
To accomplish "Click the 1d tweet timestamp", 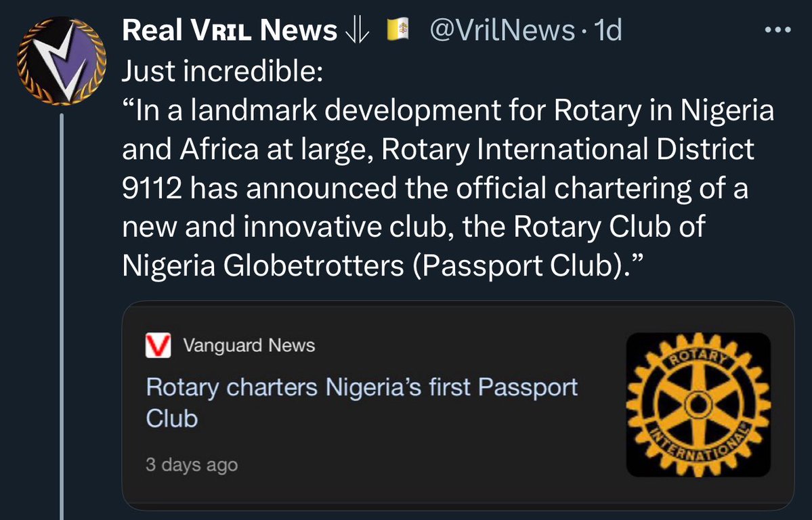I will 607,30.
